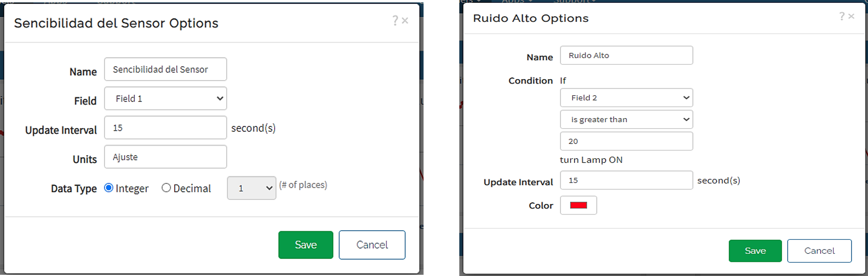Save the Ruido Alto options
This screenshot has width=868, height=276.
755,251
